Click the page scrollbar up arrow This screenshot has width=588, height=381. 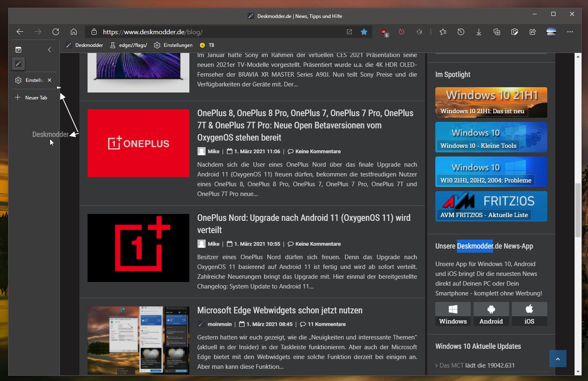578,56
